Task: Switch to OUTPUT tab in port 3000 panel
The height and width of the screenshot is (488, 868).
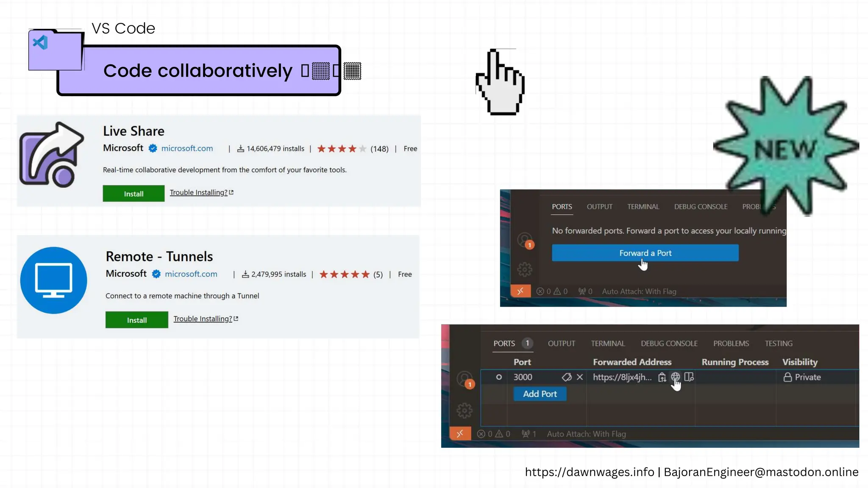Action: coord(562,344)
